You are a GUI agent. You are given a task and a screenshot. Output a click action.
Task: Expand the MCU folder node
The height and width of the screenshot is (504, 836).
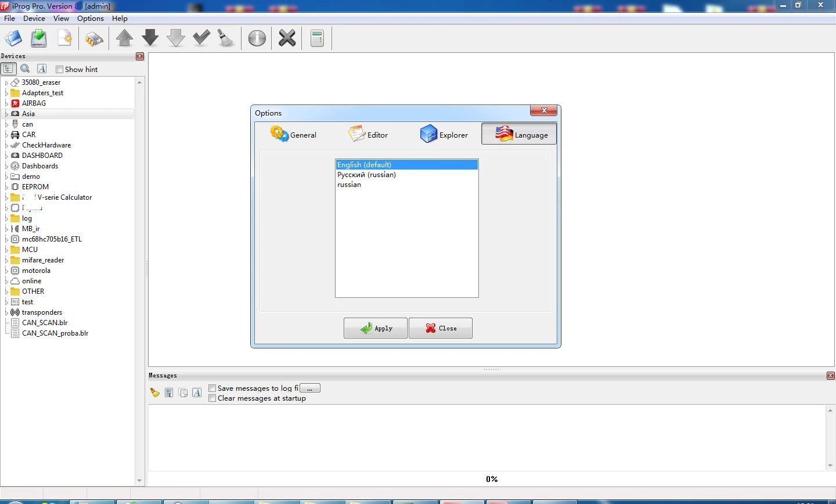pyautogui.click(x=6, y=250)
